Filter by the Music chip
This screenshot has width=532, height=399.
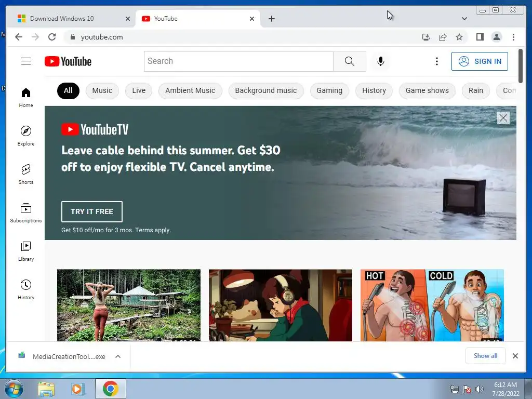click(102, 90)
